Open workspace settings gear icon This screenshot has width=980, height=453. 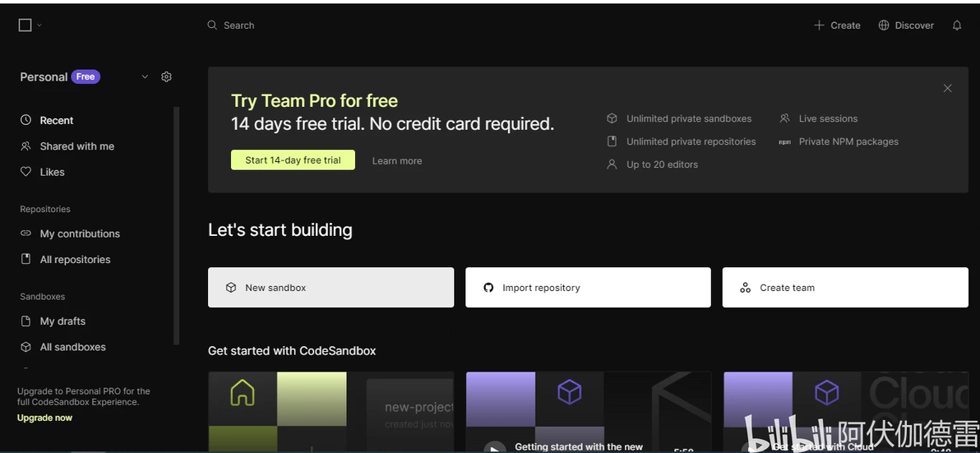point(166,76)
